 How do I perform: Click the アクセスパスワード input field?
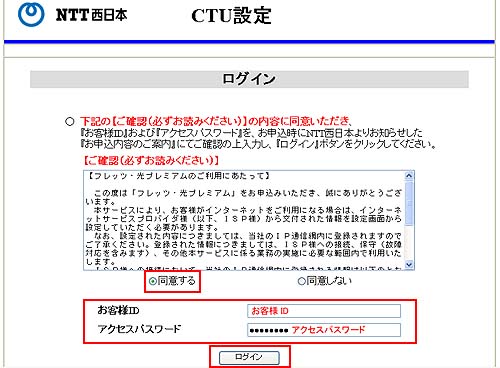324,330
